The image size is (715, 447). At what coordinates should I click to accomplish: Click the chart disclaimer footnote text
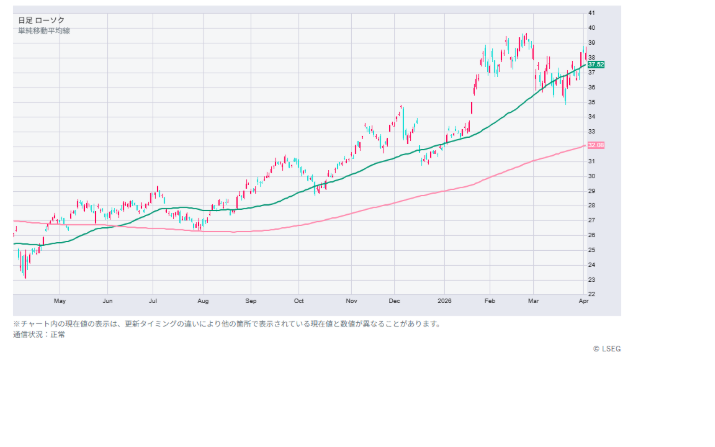point(226,324)
